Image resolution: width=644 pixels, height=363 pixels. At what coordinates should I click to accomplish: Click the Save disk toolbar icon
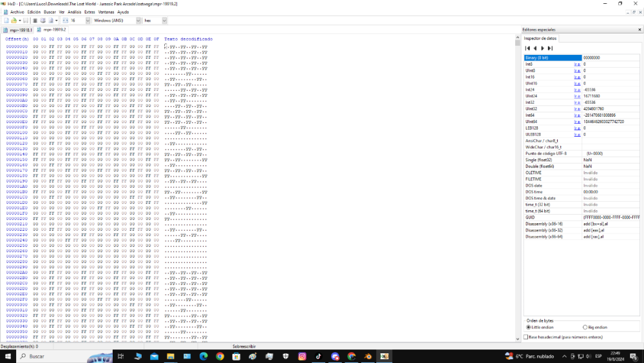[26, 21]
